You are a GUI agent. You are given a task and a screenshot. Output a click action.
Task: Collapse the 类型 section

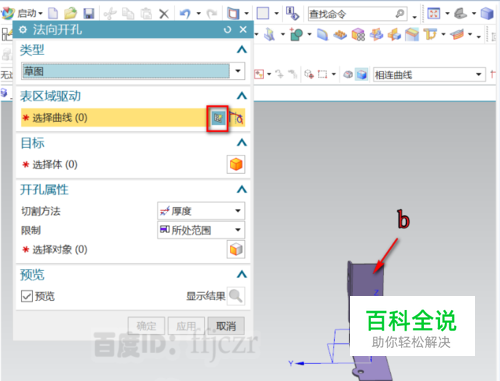tap(242, 50)
